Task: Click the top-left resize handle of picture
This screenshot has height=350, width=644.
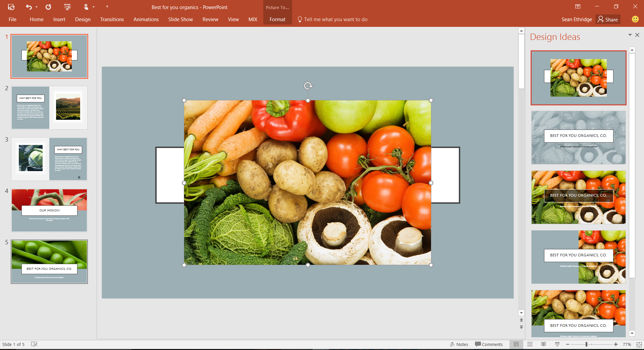Action: coord(184,100)
